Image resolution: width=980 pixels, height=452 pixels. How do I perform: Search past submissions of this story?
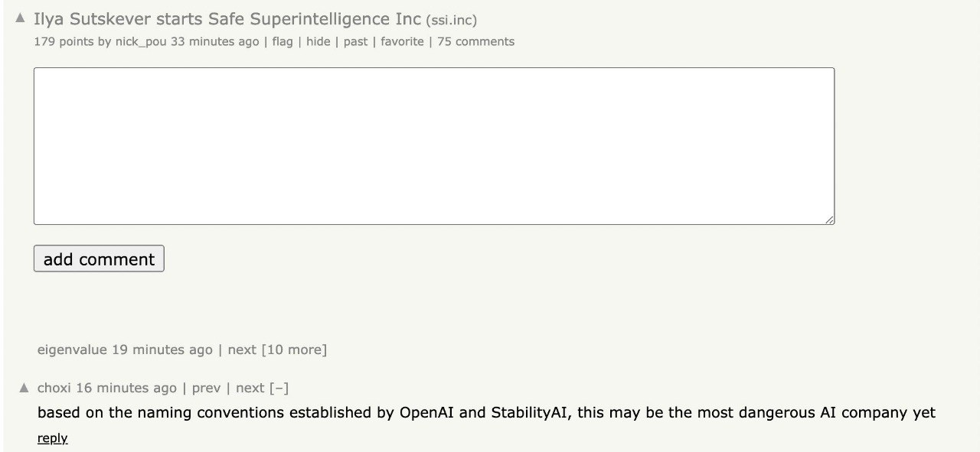click(356, 41)
